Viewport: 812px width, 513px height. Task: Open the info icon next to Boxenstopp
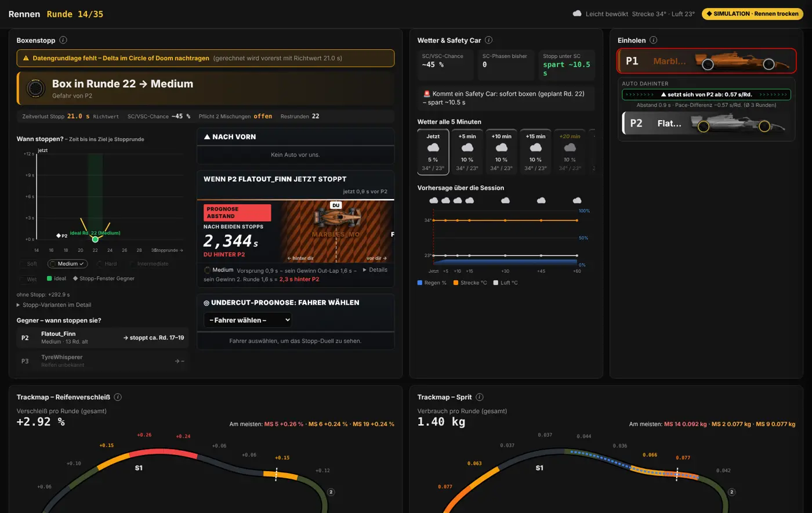(x=63, y=40)
